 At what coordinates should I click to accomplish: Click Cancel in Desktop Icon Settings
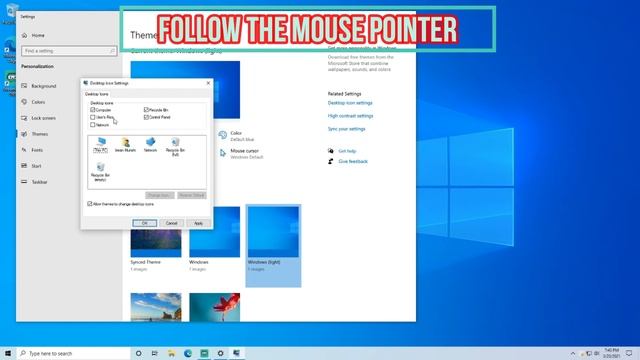[171, 223]
